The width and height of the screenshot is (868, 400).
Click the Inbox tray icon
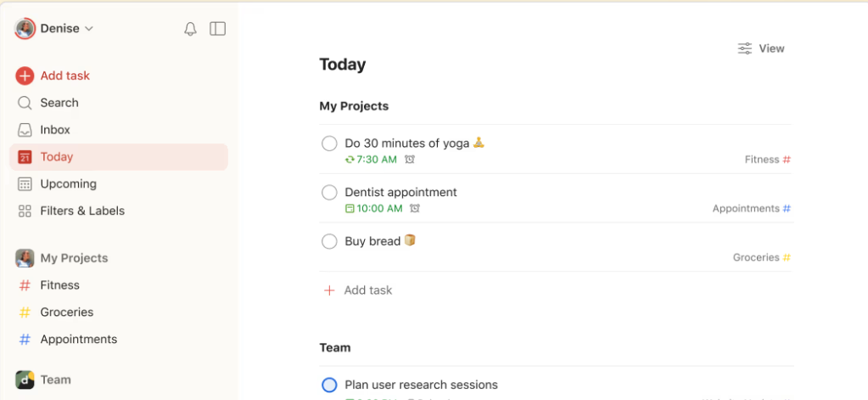(x=25, y=130)
